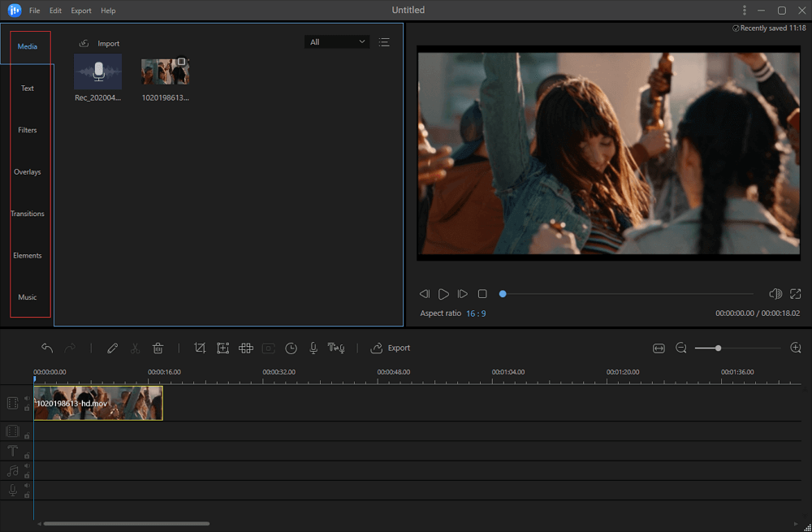Select the Crop tool in timeline toolbar
This screenshot has height=532, width=812.
pos(200,348)
